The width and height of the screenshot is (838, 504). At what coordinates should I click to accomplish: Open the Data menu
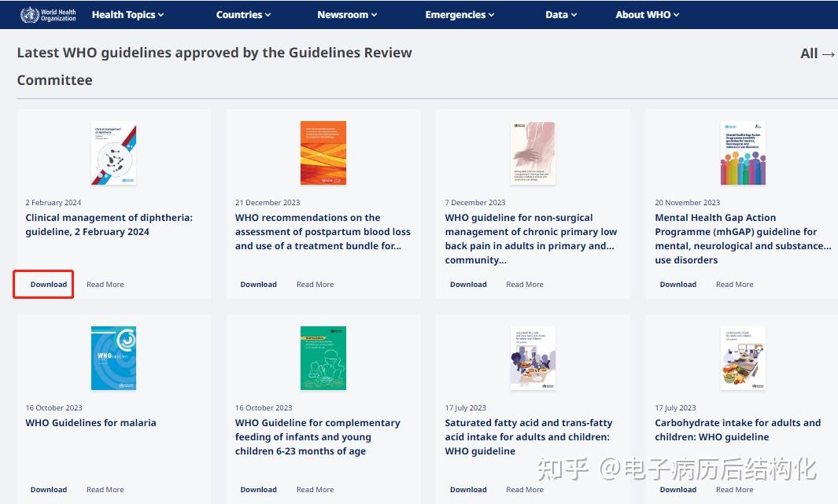561,15
